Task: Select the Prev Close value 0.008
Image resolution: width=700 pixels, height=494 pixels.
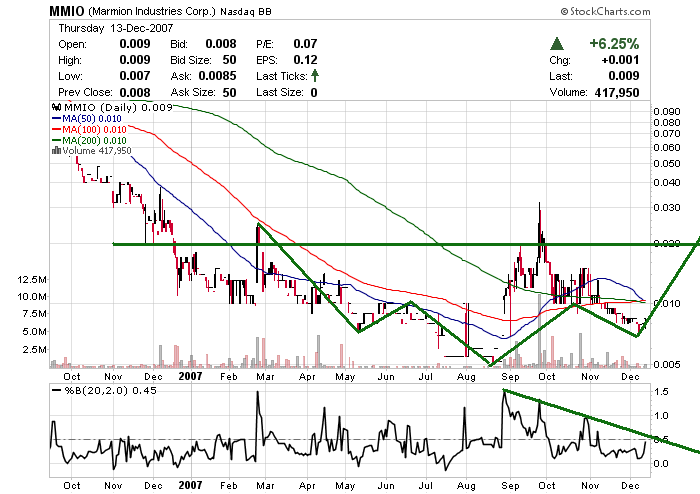Action: [135, 92]
